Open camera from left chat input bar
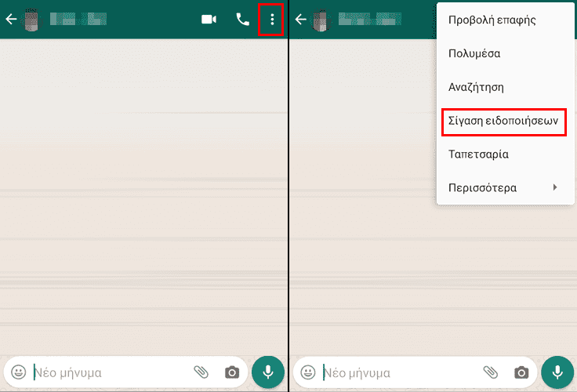 click(232, 372)
